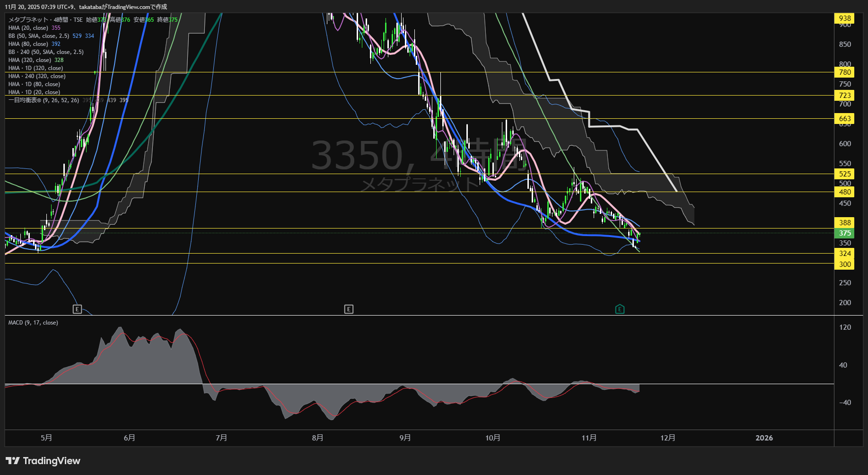
Task: Click the TradingView logo at bottom left
Action: point(43,461)
